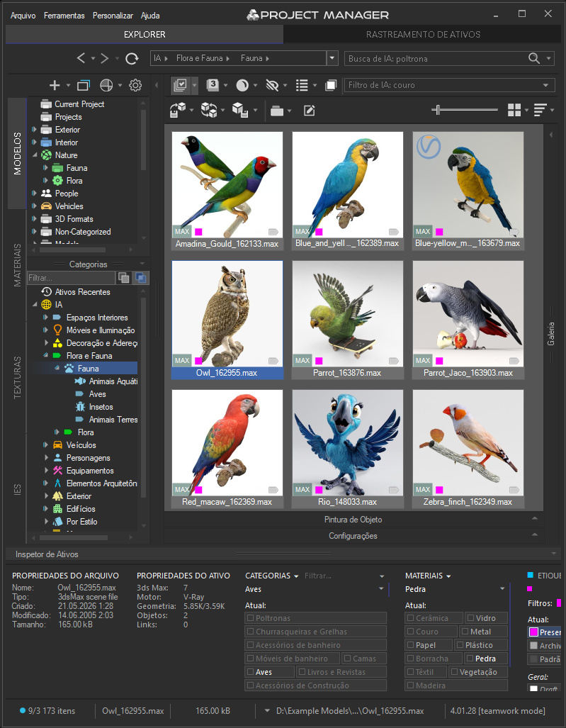Image resolution: width=566 pixels, height=728 pixels.
Task: Open the Arquivo menu
Action: [23, 16]
